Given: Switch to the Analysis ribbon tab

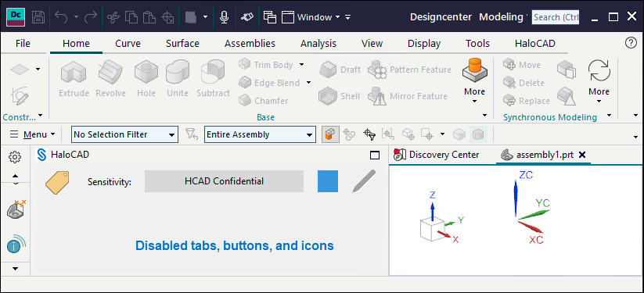Looking at the screenshot, I should pos(318,44).
